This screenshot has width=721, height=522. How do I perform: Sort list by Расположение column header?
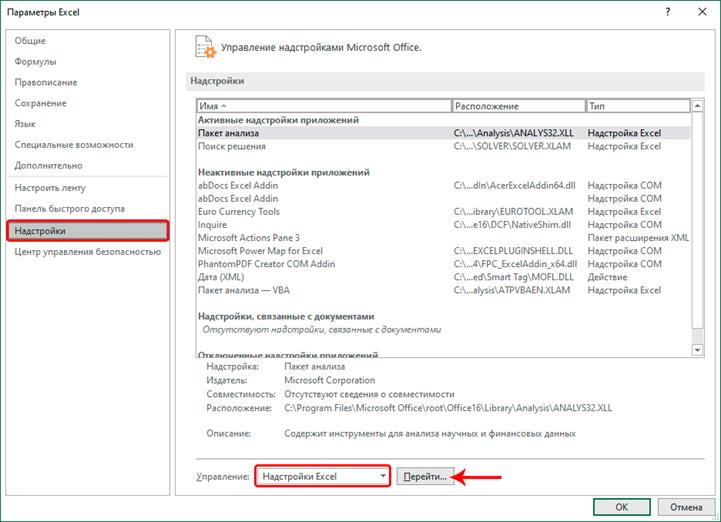point(518,106)
